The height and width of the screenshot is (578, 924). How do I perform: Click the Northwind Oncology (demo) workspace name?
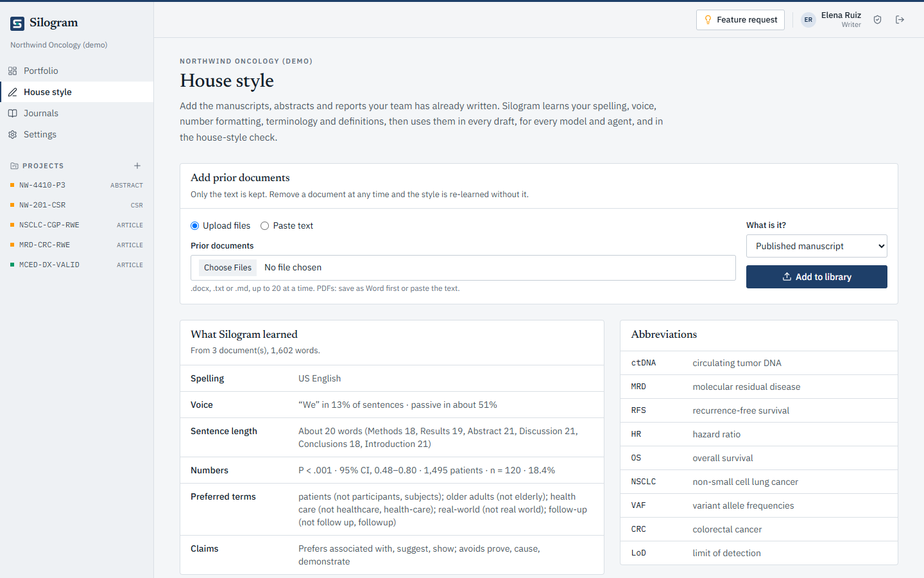coord(59,45)
